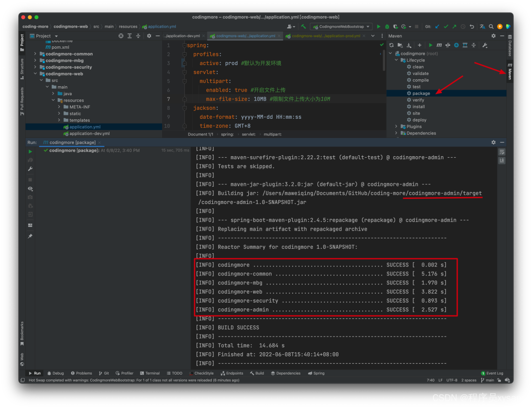Expand Maven Dependencies node
The image size is (532, 408).
pyautogui.click(x=396, y=133)
